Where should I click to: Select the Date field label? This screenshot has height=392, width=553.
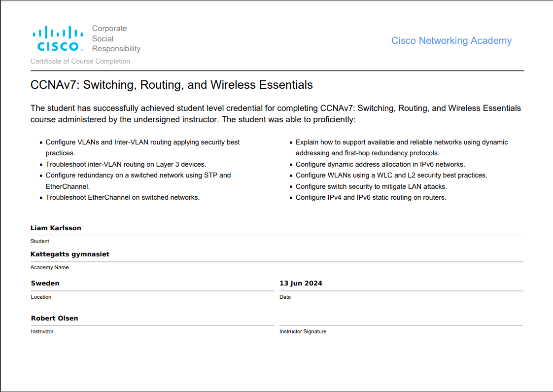click(285, 297)
